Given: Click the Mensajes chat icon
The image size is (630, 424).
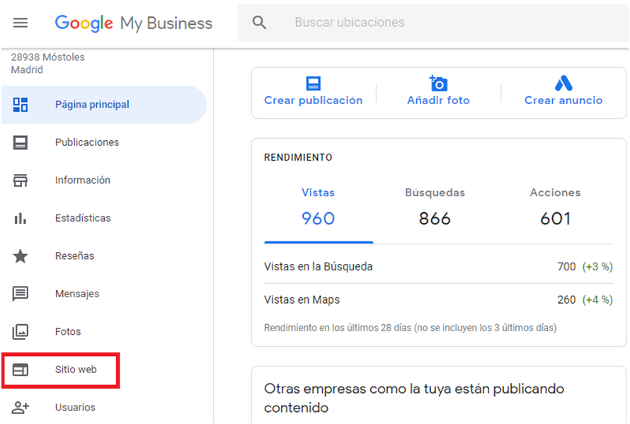Looking at the screenshot, I should (x=20, y=294).
